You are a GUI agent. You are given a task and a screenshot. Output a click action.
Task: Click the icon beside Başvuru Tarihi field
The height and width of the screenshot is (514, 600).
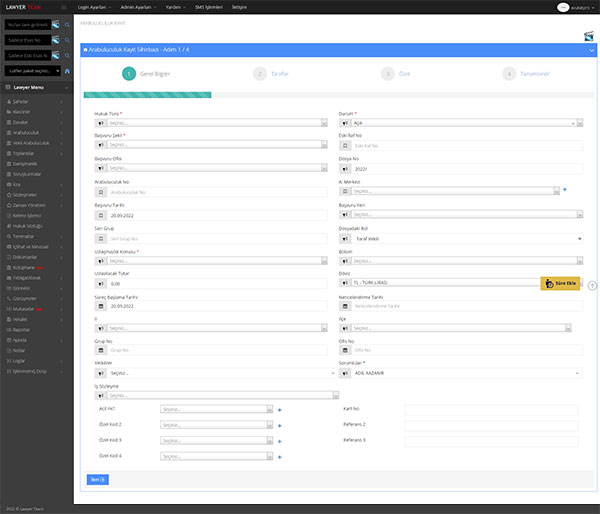click(101, 215)
